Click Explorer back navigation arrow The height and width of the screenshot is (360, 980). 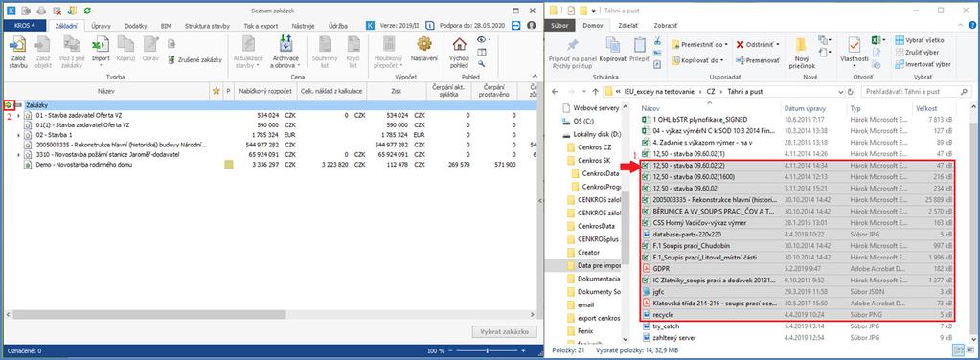pos(556,91)
